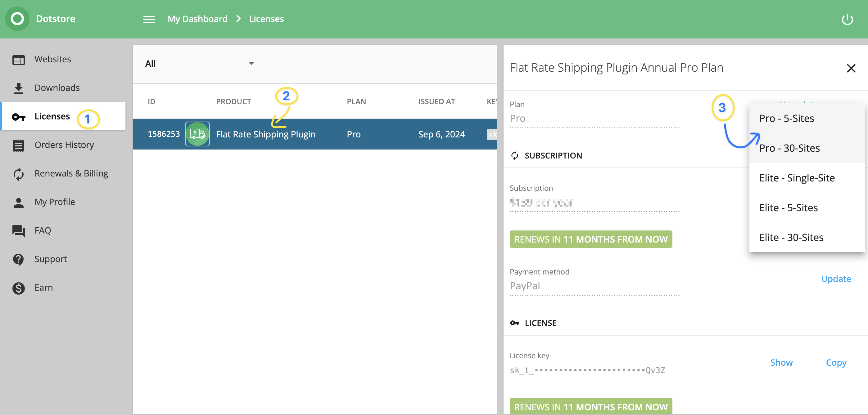Select the Licenses menu item
Image resolution: width=868 pixels, height=415 pixels.
[x=63, y=116]
